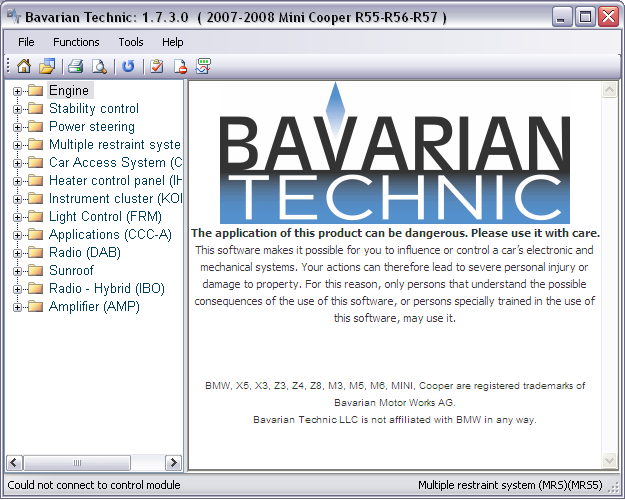Viewport: 625px width, 500px height.
Task: Click the Radio (DAB) folder icon
Action: (x=35, y=252)
